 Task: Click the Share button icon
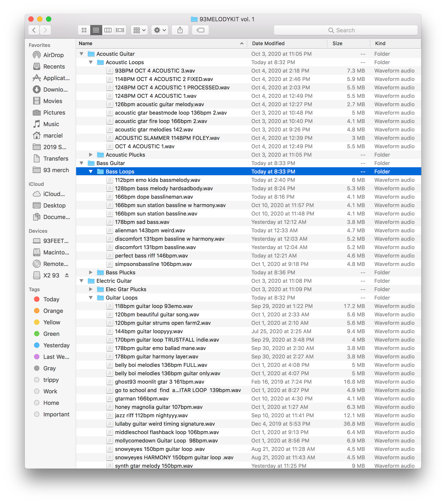(180, 30)
